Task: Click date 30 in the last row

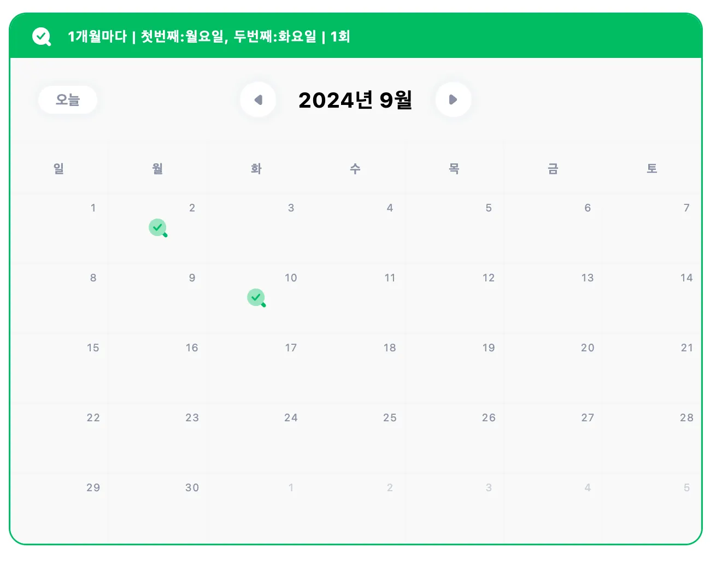Action: [157, 508]
